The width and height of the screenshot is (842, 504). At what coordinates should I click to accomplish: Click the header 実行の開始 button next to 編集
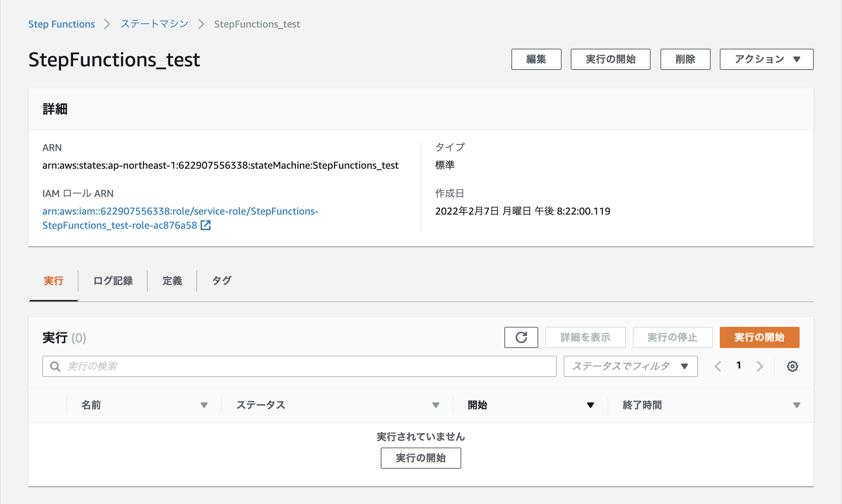(x=610, y=59)
